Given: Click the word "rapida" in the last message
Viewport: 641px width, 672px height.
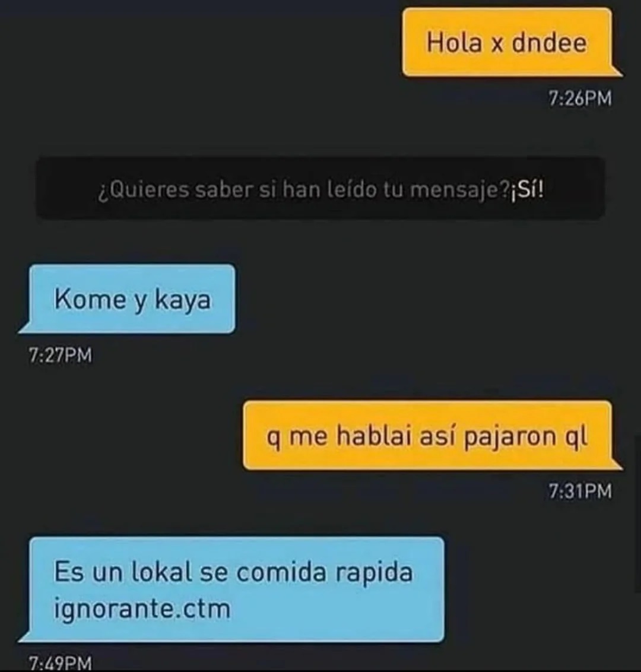Looking at the screenshot, I should click(374, 573).
